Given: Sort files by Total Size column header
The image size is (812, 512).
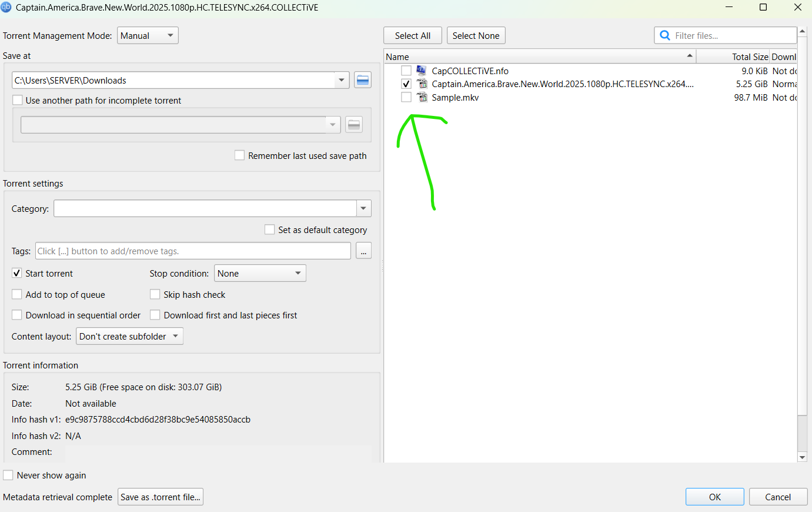Looking at the screenshot, I should pos(733,56).
